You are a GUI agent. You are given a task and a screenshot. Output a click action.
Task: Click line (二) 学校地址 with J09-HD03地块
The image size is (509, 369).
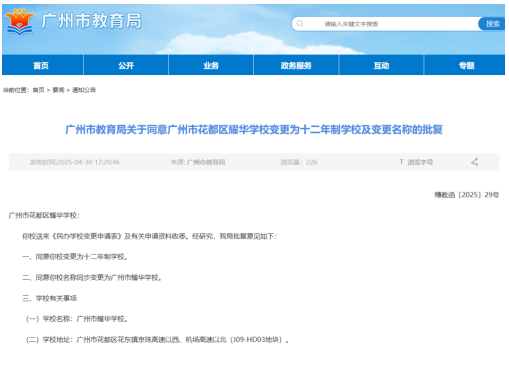(x=157, y=339)
